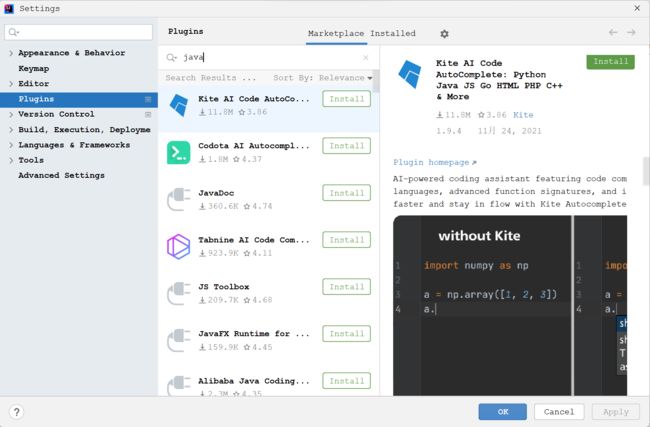The width and height of the screenshot is (650, 427).
Task: Install Tabnine AI Code Completion
Action: tap(347, 240)
